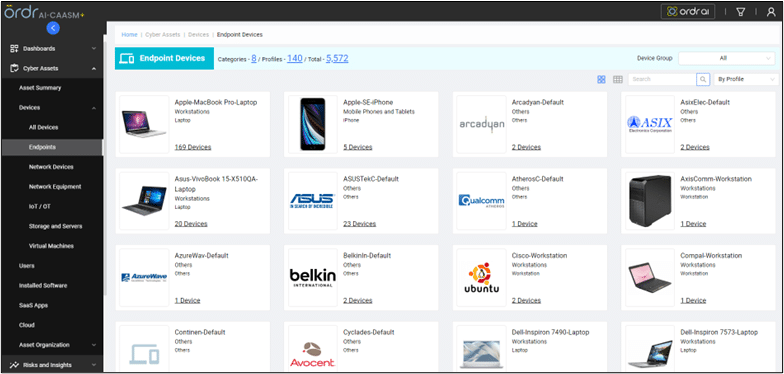Collapse the Cyber Assets section chevron
This screenshot has height=374, width=784.
94,68
